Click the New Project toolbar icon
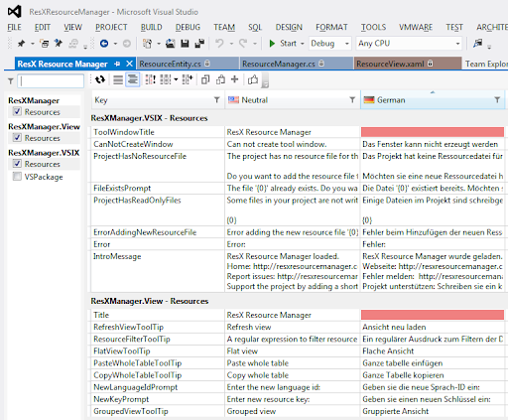 pyautogui.click(x=147, y=44)
